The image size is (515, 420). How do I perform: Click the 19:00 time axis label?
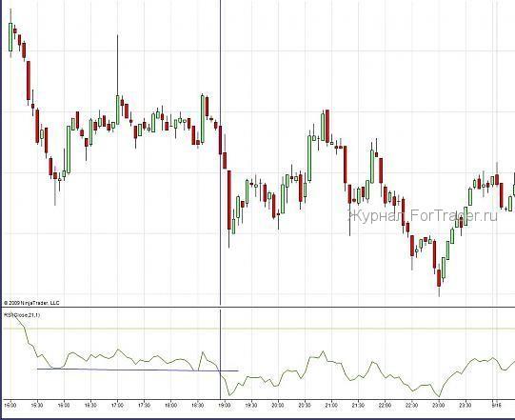coord(225,406)
